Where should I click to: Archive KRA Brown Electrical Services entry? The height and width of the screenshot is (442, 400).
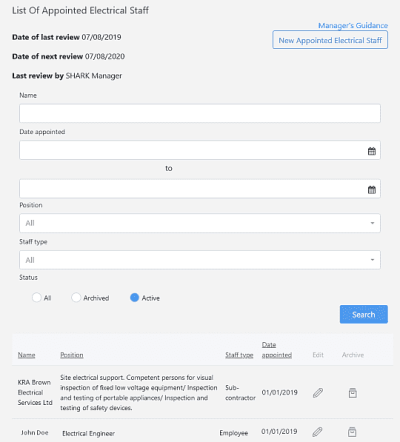(353, 393)
